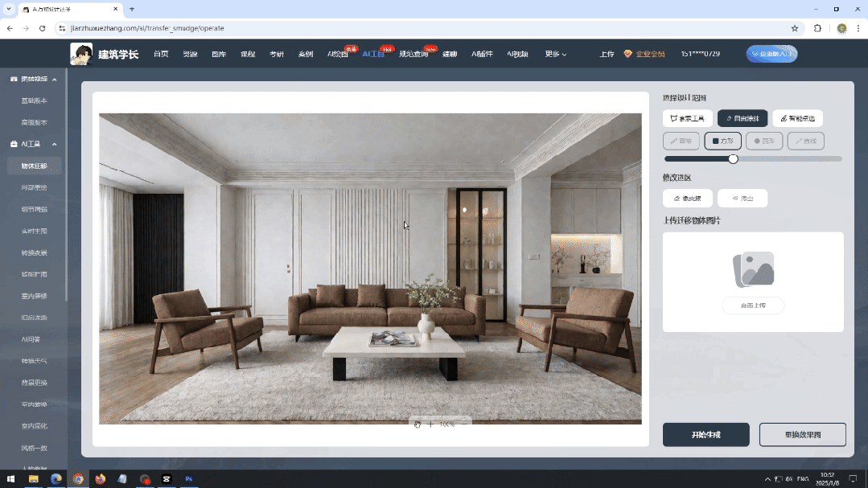This screenshot has width=868, height=488.
Task: Select the 自由涂抹 free smear tool
Action: tap(743, 118)
